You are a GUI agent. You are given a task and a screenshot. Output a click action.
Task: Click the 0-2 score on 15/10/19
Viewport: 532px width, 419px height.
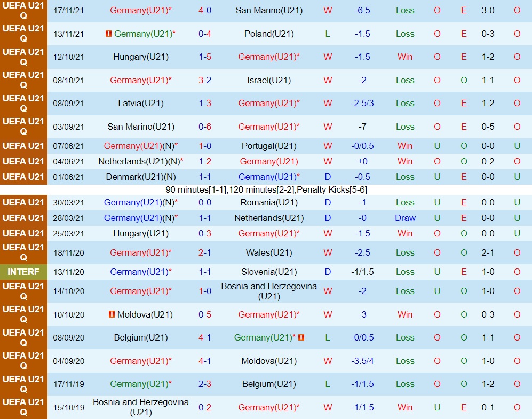pyautogui.click(x=205, y=407)
